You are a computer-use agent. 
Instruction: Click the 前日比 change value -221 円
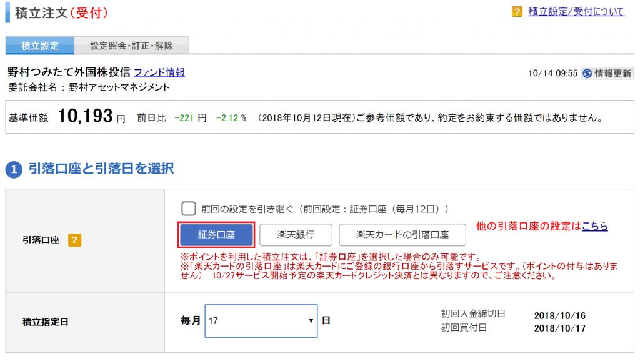tap(191, 118)
